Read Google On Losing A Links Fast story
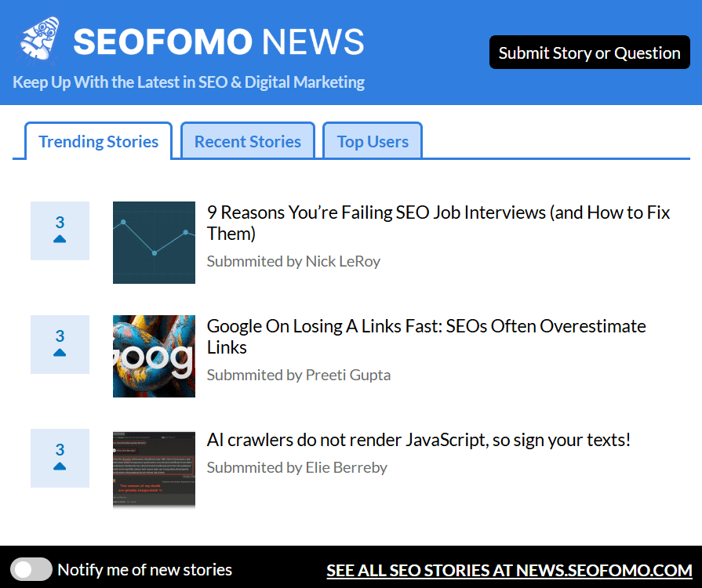 click(426, 336)
